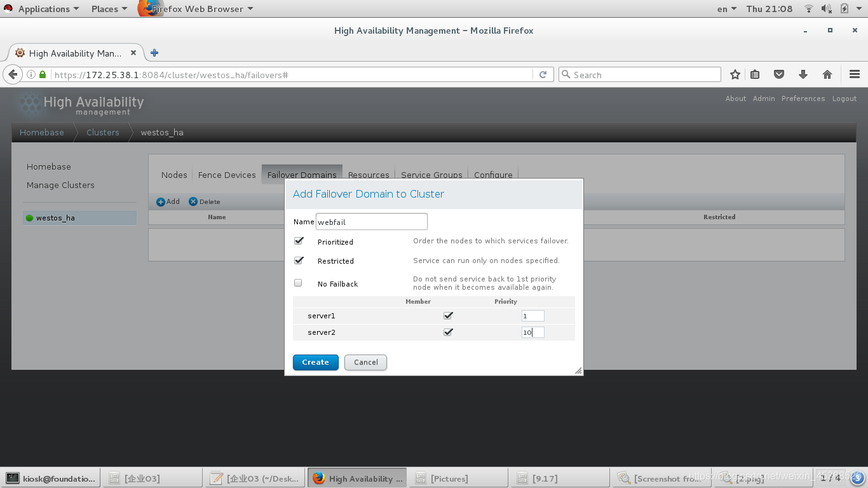Open the Thu 21:08 clock menu

click(770, 9)
